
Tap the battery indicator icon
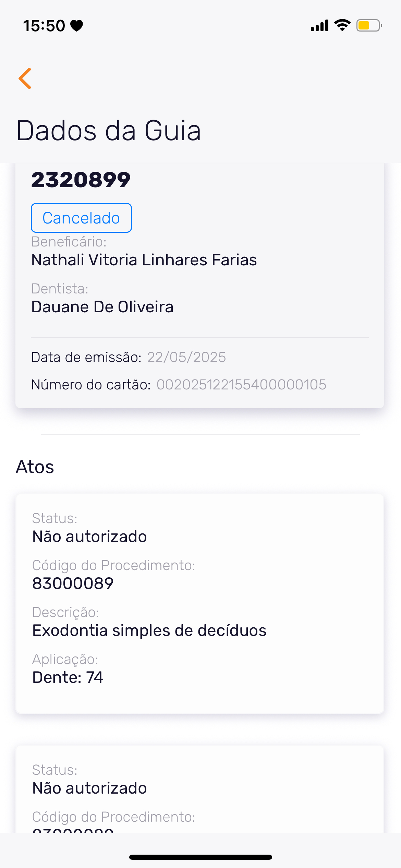tap(369, 26)
